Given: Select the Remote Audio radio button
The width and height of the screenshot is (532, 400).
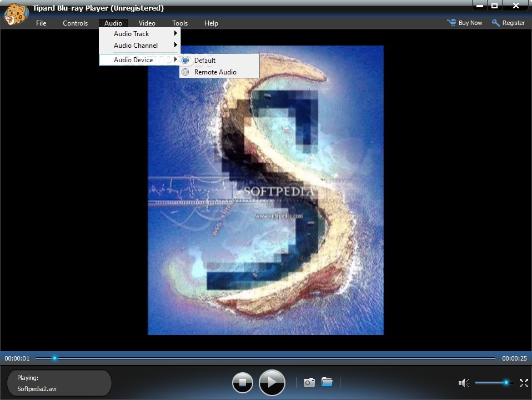Looking at the screenshot, I should click(x=185, y=72).
